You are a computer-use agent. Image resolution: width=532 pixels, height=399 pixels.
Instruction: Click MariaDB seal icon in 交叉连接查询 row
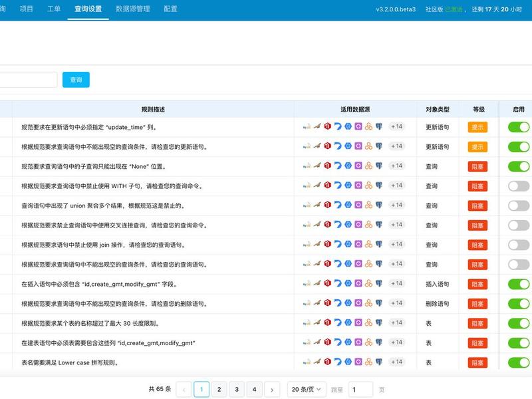pos(317,225)
